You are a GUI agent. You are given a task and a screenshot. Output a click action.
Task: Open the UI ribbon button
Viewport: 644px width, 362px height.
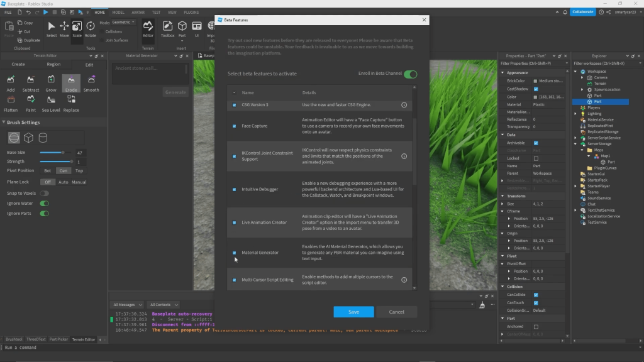(x=197, y=29)
